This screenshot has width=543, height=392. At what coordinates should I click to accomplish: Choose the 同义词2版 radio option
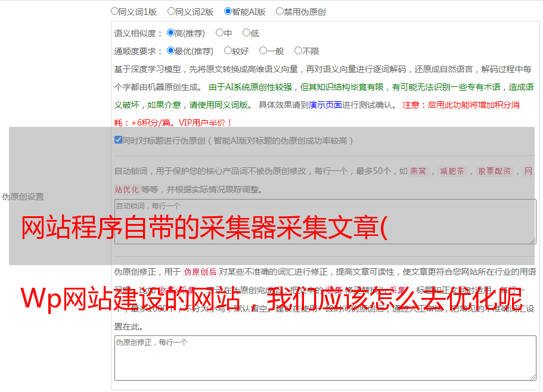click(x=171, y=11)
